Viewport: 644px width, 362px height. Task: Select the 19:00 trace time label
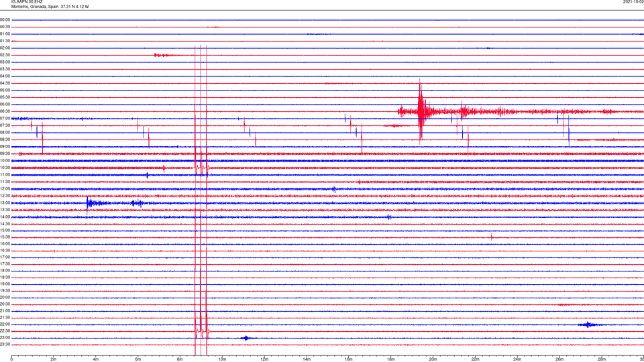pyautogui.click(x=5, y=284)
